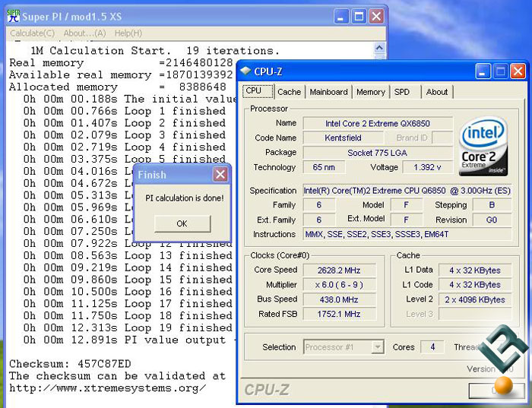Close the Finish dialog with X
Image resolution: width=532 pixels, height=408 pixels.
tap(220, 175)
